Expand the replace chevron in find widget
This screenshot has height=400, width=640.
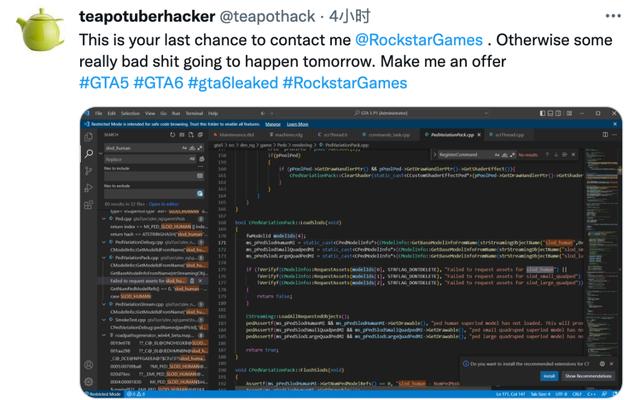click(436, 155)
